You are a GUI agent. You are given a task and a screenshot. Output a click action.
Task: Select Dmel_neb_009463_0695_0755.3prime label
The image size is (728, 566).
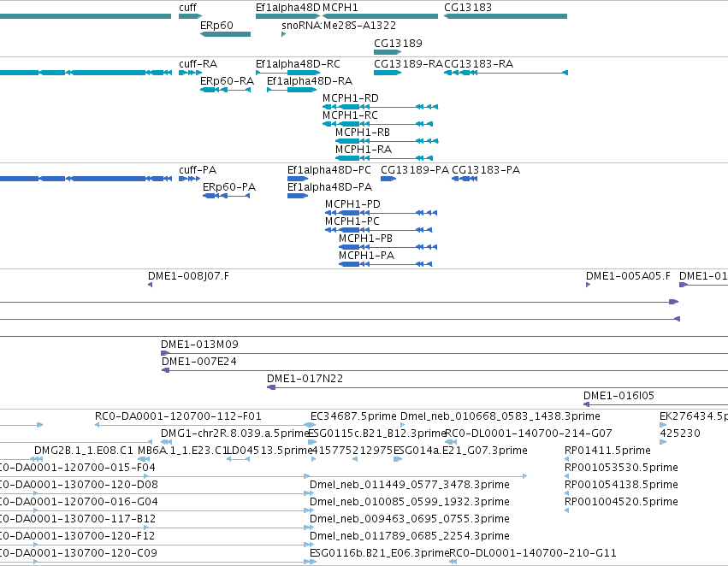(x=410, y=519)
